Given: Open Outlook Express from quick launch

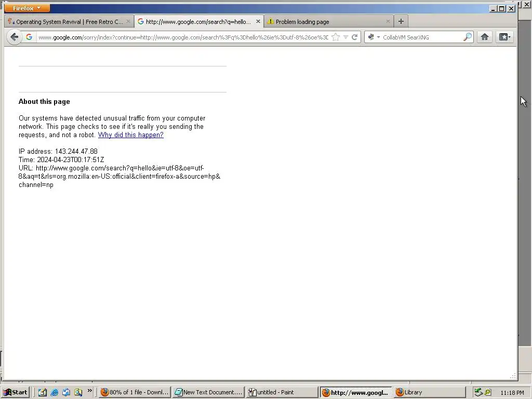Looking at the screenshot, I should tap(66, 392).
